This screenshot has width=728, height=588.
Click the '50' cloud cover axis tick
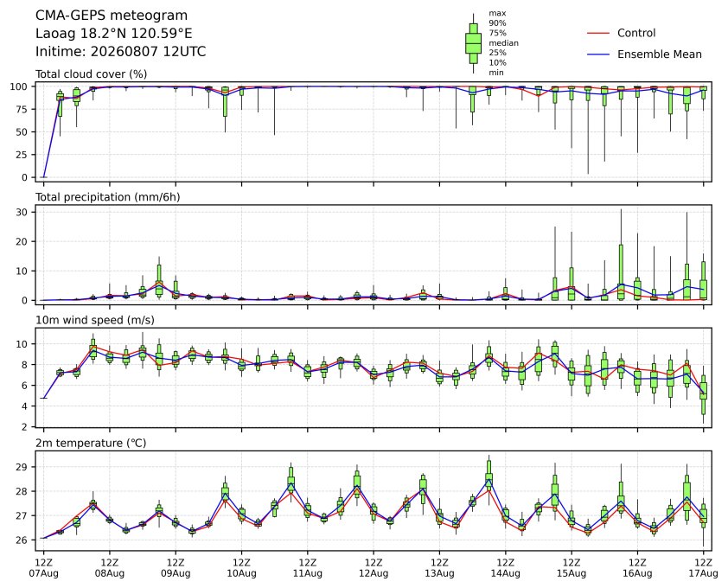point(22,132)
